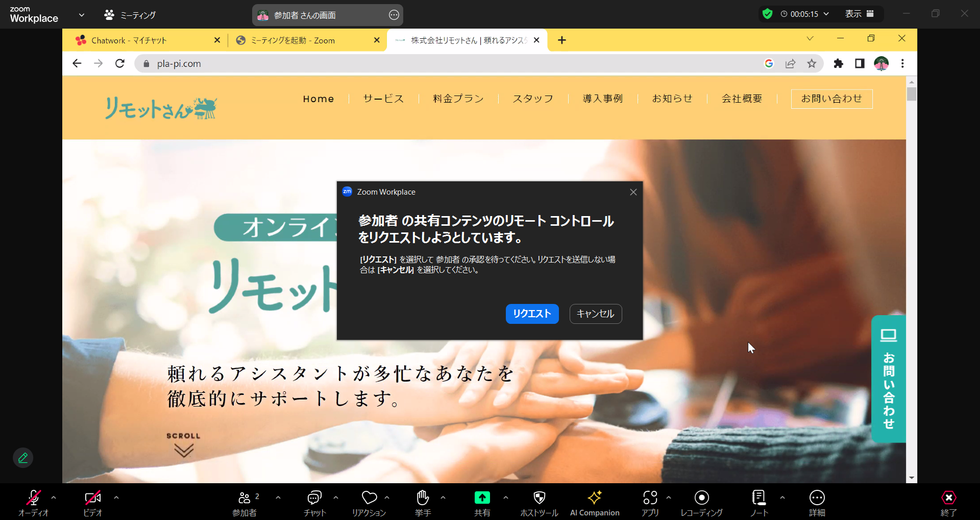Screen dimensions: 980x520
Task: Expand the audio options arrow
Action: click(x=54, y=497)
